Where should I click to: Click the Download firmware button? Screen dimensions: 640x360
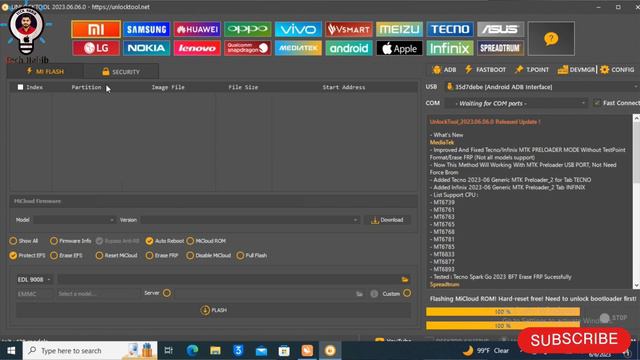(387, 220)
